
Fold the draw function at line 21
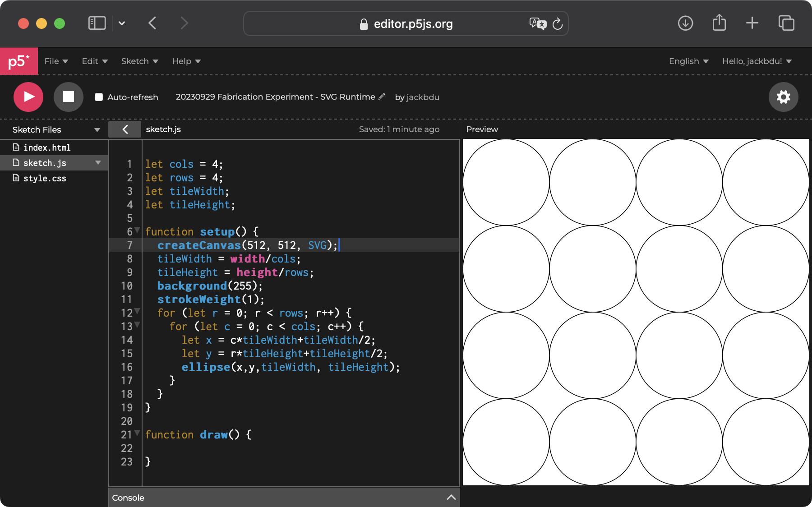click(x=137, y=433)
